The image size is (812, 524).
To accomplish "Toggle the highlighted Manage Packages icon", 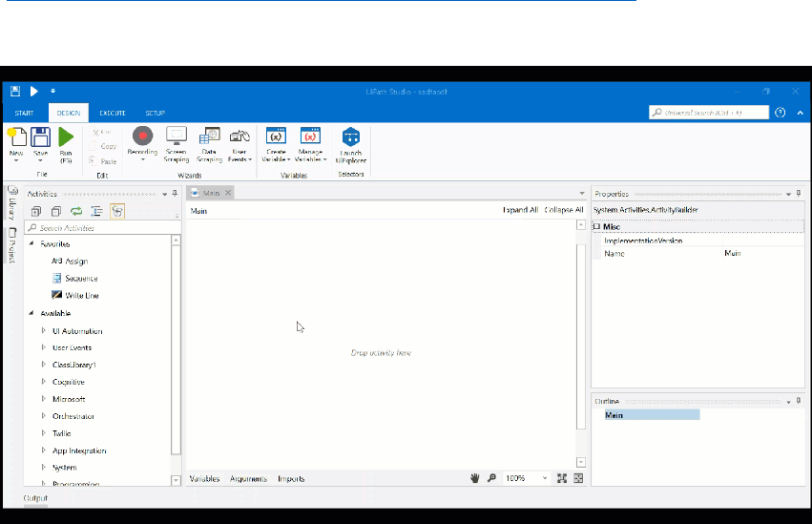I will (x=117, y=211).
